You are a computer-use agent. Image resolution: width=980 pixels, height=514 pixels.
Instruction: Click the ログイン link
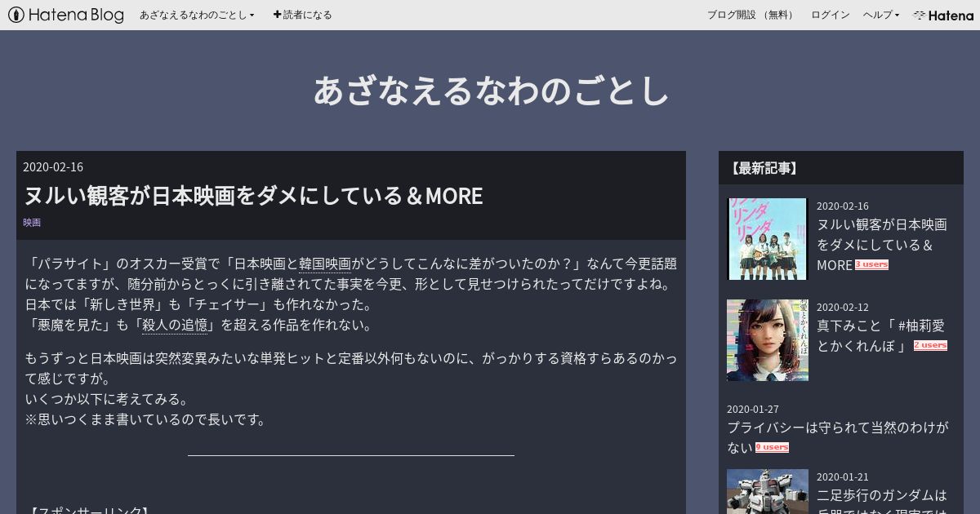click(831, 15)
